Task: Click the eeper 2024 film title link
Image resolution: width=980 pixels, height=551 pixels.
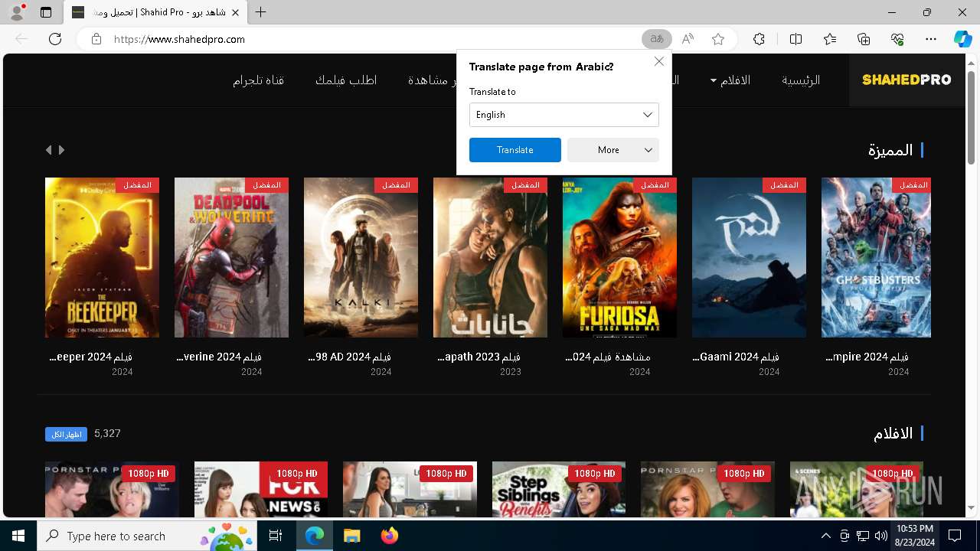Action: pyautogui.click(x=91, y=357)
